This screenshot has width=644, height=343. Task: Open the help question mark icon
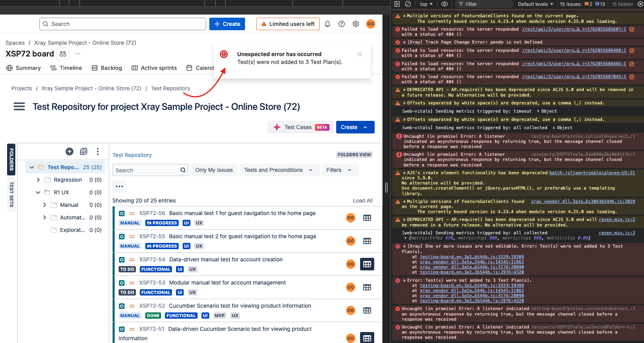click(x=342, y=24)
